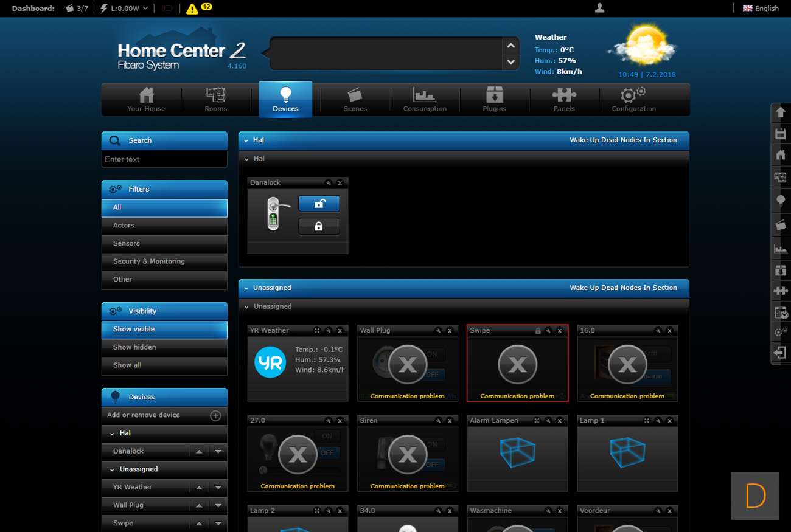Unlock the Danalock with the open-padlock button

319,204
